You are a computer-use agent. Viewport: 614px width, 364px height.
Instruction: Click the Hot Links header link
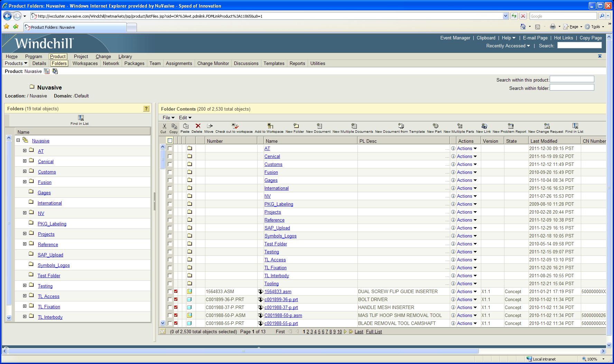pyautogui.click(x=564, y=38)
